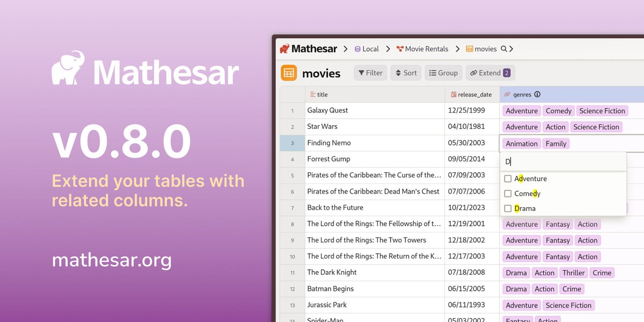This screenshot has height=322, width=644.
Task: Click the text type icon beside title
Action: point(313,94)
